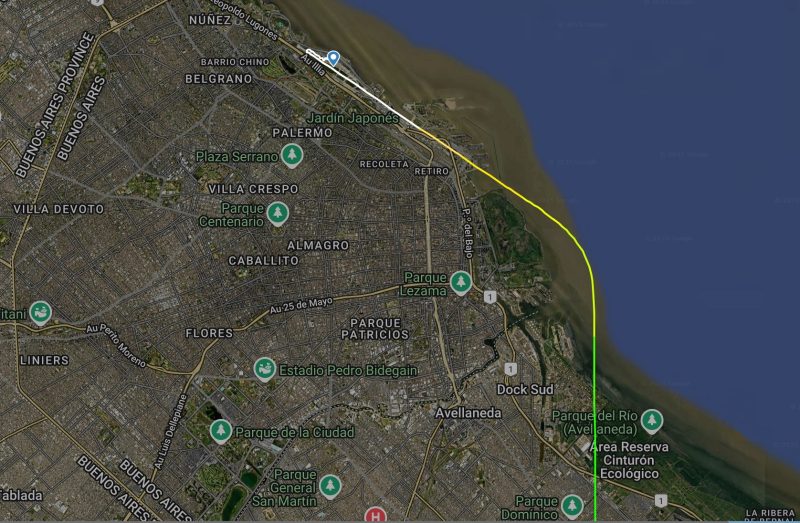Click the blue location pin marker
The width and height of the screenshot is (800, 523).
coord(333,58)
